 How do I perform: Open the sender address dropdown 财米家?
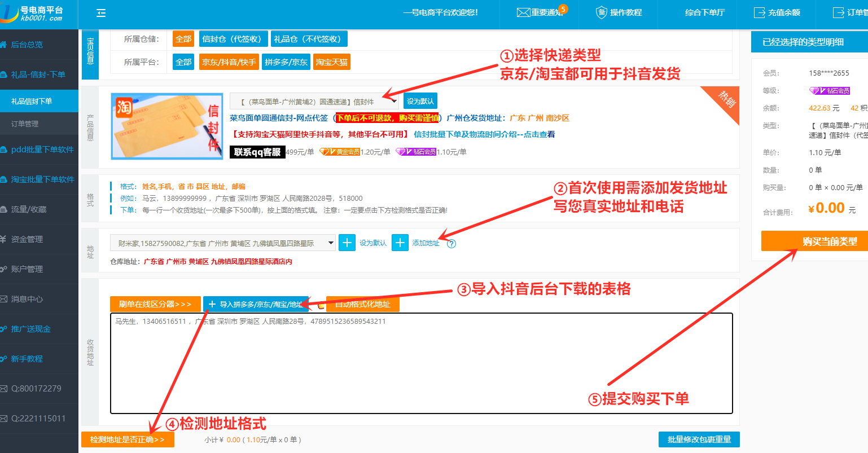click(x=223, y=243)
